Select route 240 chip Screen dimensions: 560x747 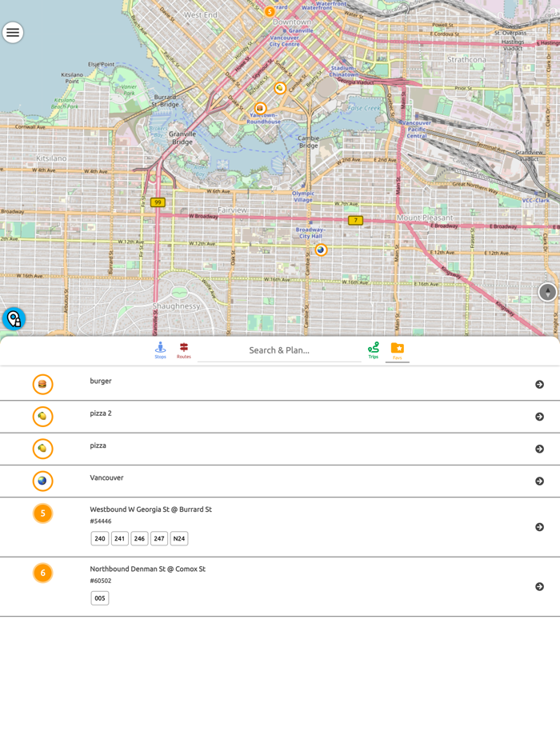(x=100, y=539)
